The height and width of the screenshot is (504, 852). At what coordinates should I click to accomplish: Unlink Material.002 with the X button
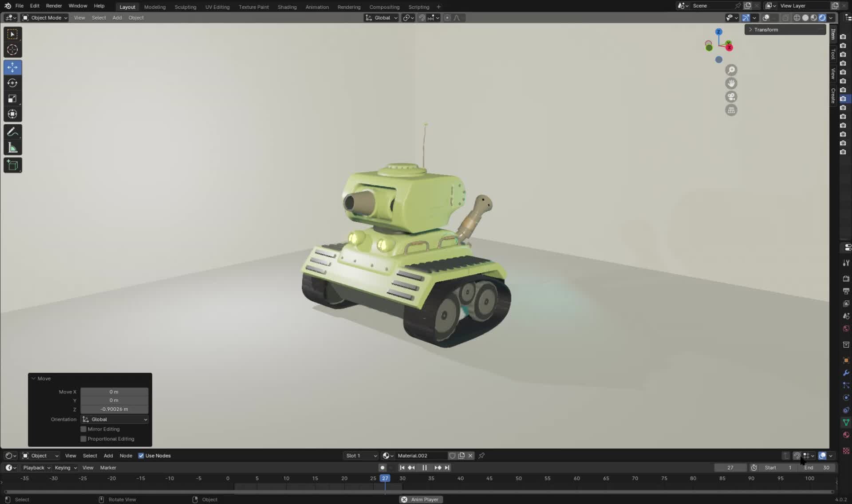tap(470, 456)
